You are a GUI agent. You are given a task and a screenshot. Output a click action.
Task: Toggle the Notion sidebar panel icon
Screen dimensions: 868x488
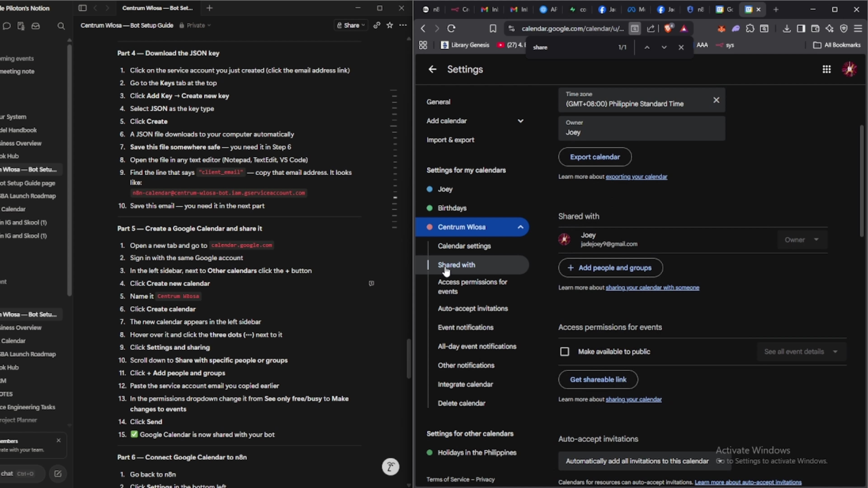click(x=83, y=8)
